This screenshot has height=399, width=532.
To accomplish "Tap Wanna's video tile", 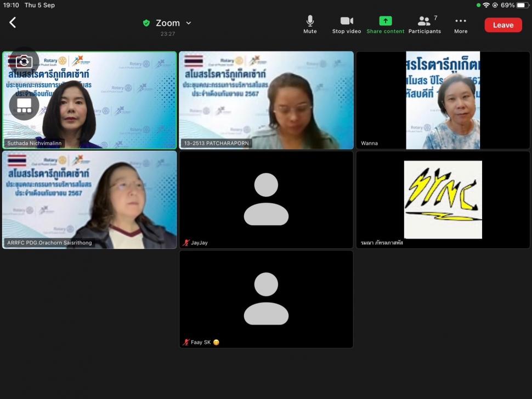I will [x=443, y=100].
